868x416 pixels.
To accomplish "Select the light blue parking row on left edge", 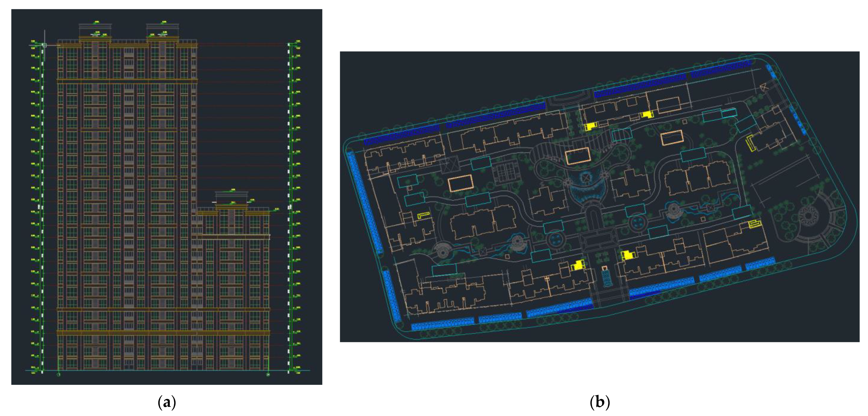I will 366,202.
